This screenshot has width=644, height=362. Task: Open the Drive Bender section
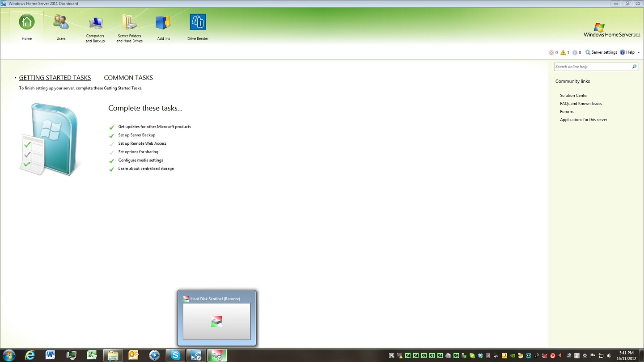click(198, 27)
